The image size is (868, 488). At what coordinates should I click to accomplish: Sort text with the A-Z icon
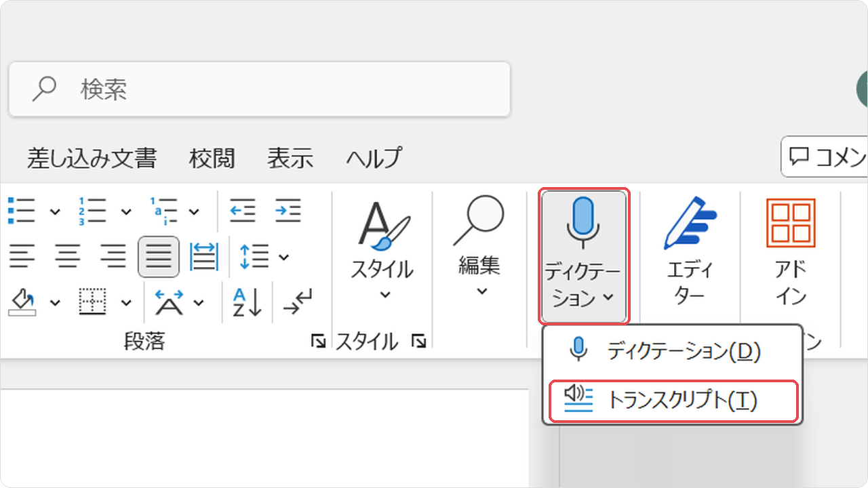point(247,302)
